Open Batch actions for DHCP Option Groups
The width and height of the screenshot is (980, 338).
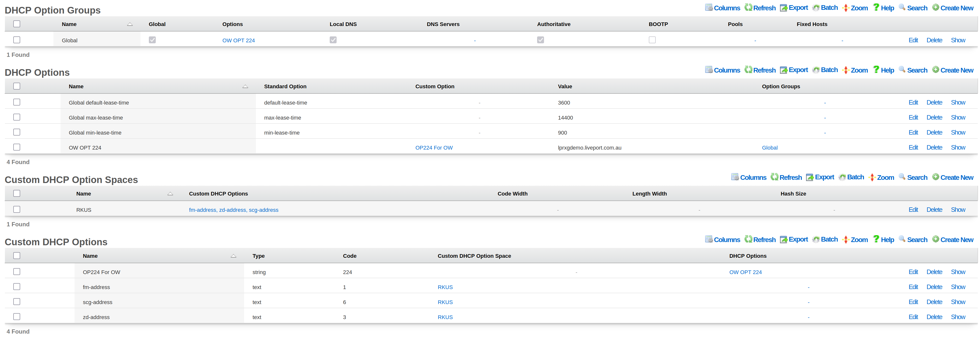(825, 8)
